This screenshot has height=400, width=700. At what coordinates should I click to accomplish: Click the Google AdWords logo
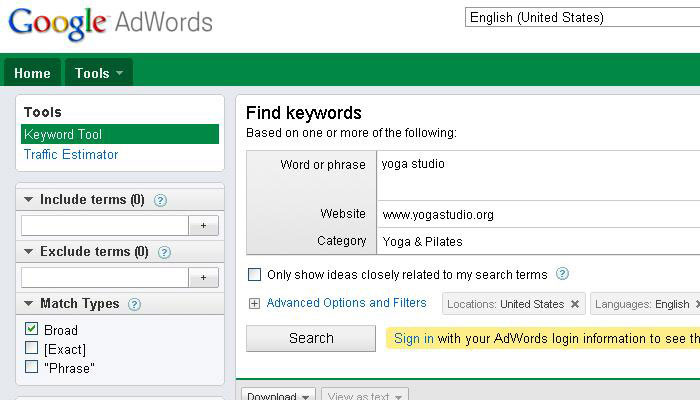click(110, 23)
